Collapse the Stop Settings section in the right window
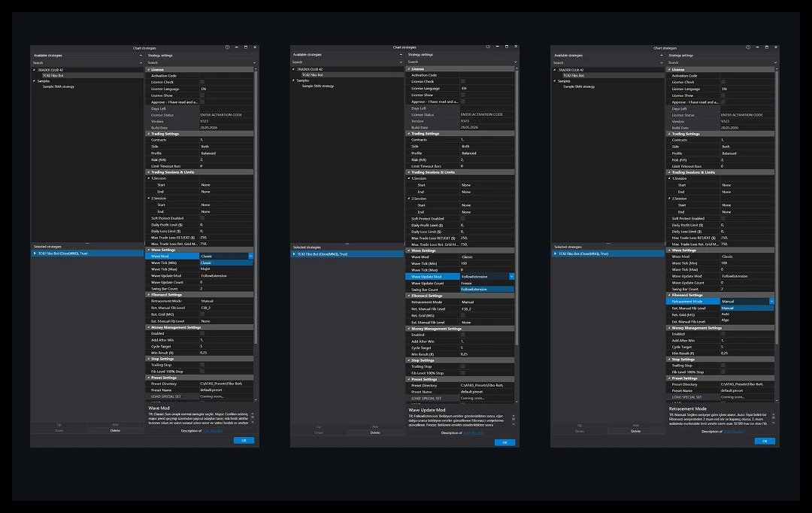The height and width of the screenshot is (513, 812). 670,359
